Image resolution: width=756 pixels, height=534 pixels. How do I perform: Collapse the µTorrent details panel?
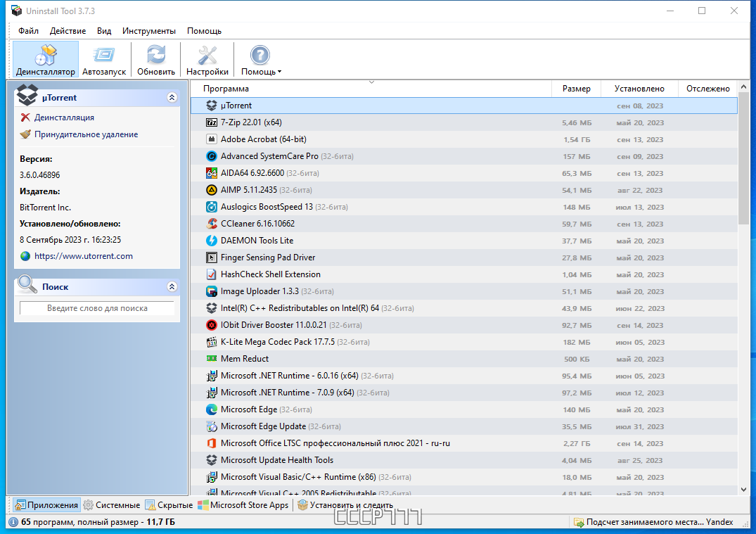coord(172,98)
